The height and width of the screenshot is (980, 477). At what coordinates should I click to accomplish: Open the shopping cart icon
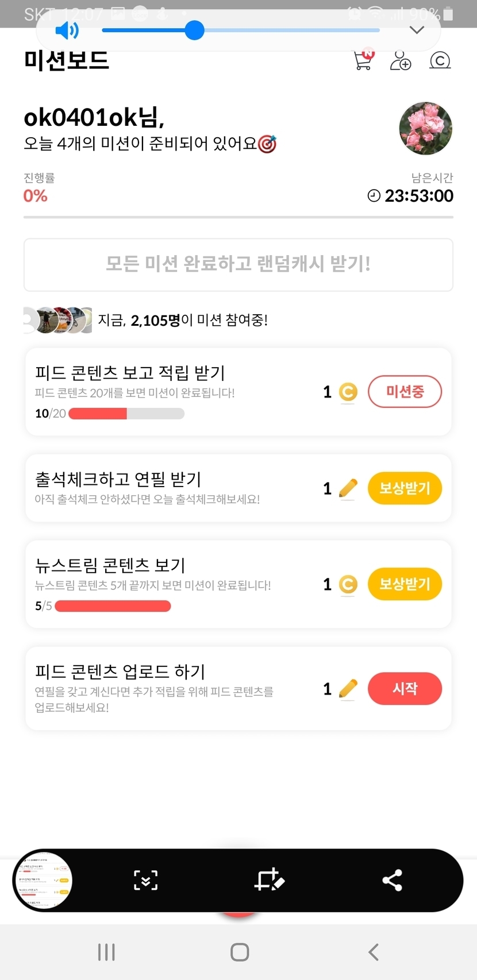coord(363,60)
